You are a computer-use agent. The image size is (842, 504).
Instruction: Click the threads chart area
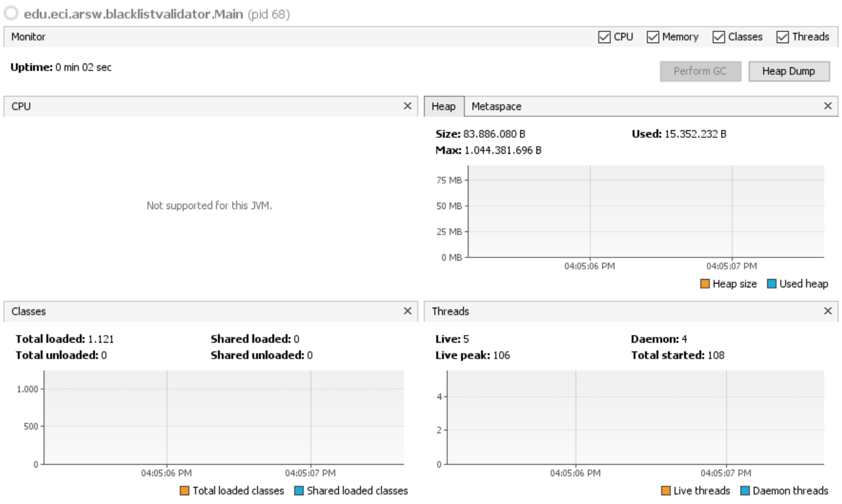pos(635,418)
